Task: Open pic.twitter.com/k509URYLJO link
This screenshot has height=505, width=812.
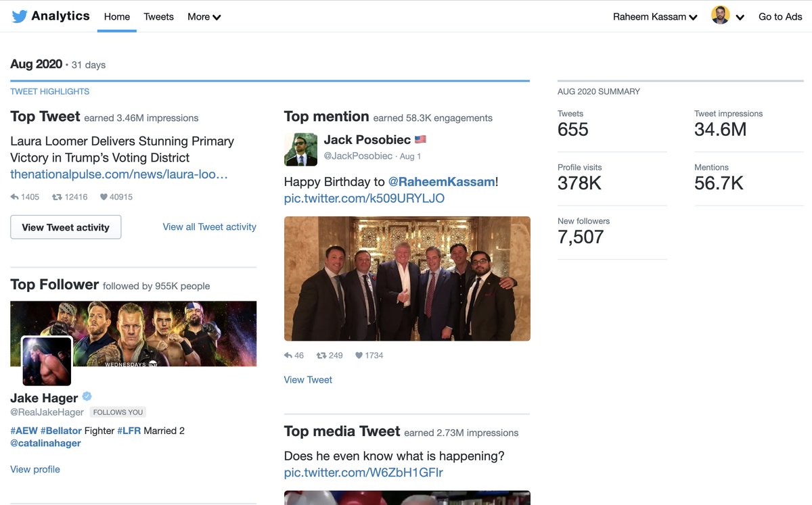Action: [x=364, y=199]
